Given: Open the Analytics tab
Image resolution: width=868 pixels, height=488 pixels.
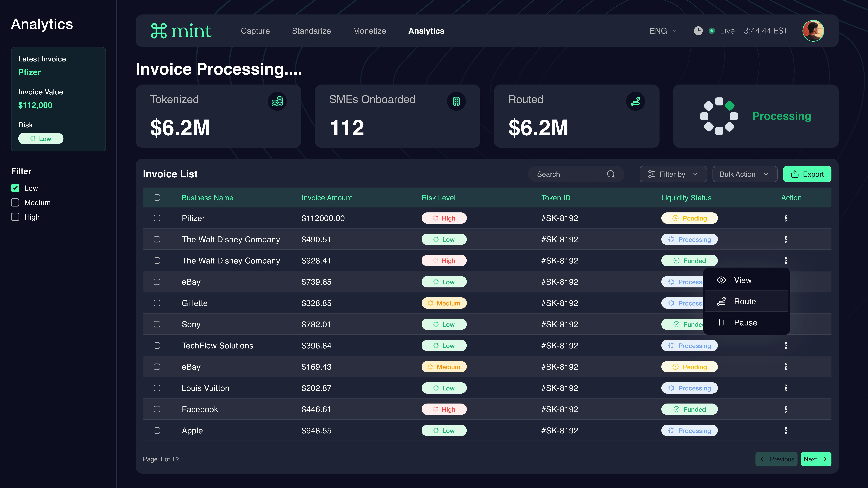Looking at the screenshot, I should tap(426, 31).
